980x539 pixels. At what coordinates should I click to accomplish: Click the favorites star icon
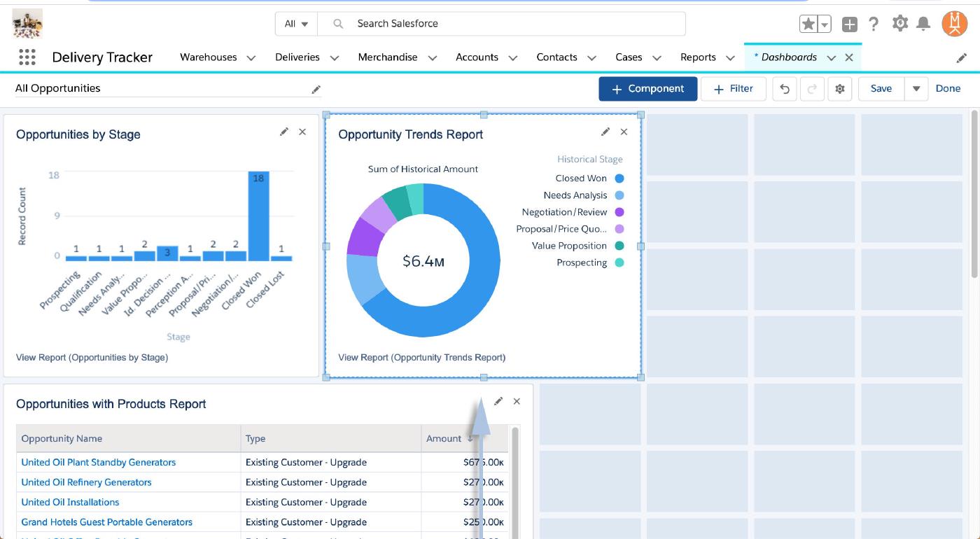[808, 24]
